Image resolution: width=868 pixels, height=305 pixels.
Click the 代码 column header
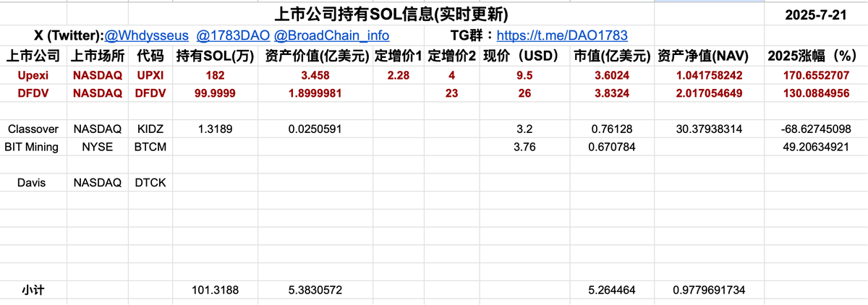(x=150, y=56)
